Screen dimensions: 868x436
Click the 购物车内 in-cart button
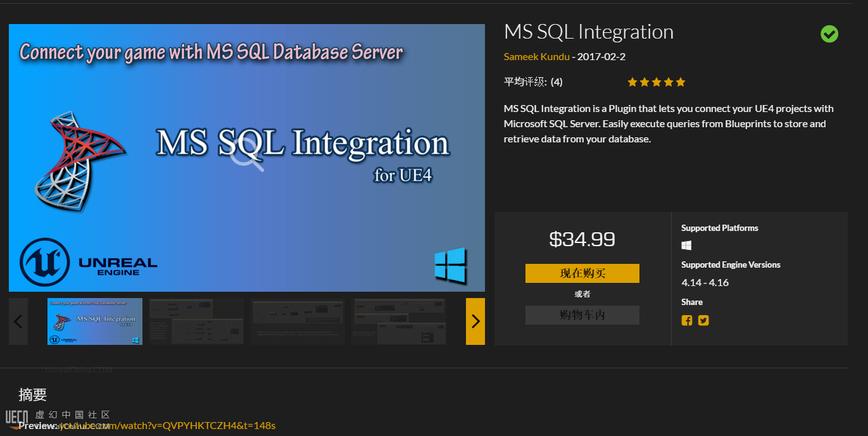click(x=582, y=315)
